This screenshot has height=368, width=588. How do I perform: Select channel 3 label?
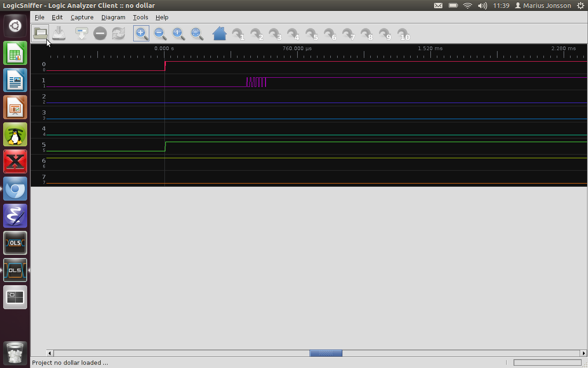(44, 113)
